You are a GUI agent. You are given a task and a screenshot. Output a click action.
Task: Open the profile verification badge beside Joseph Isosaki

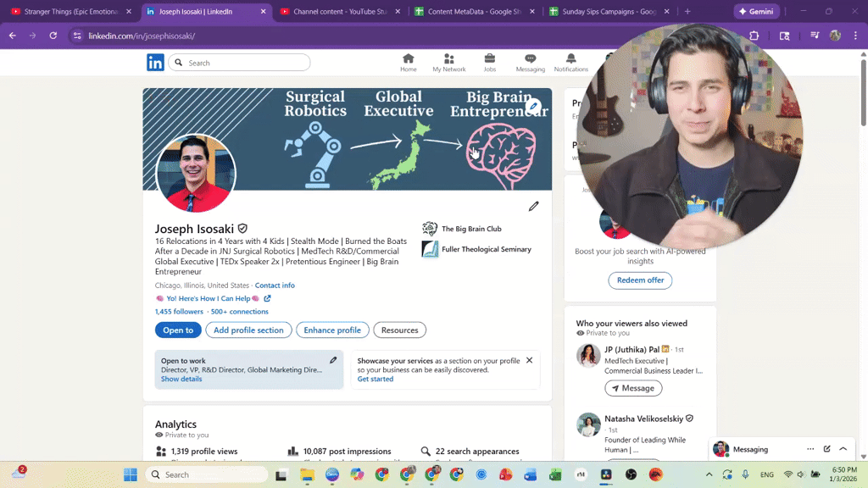(242, 229)
